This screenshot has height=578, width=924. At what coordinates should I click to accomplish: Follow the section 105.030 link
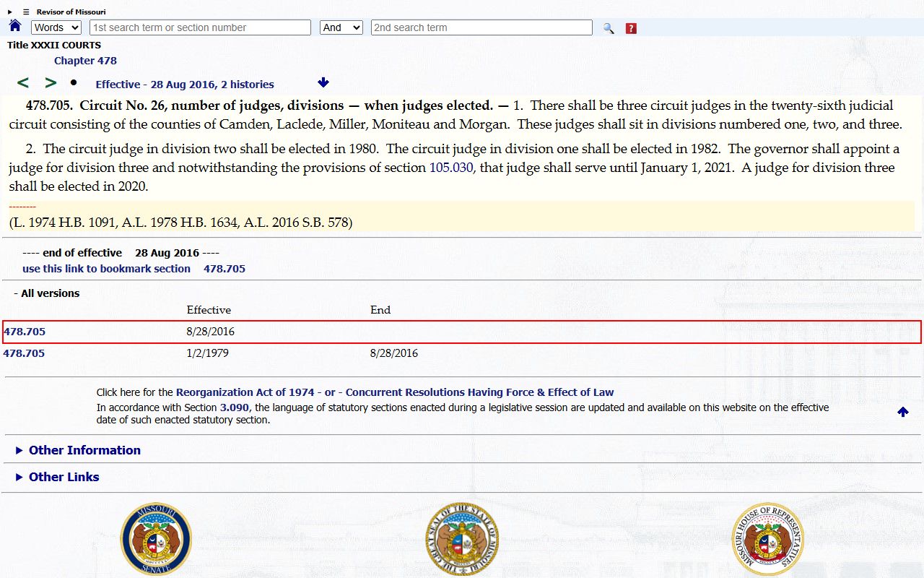[451, 168]
